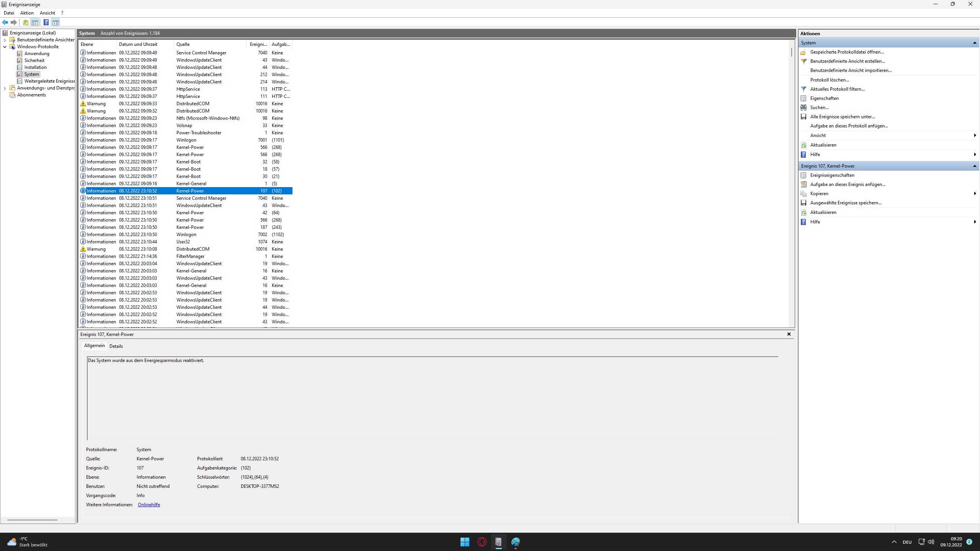The width and height of the screenshot is (980, 551).
Task: Click the save icon for Alle Ereignisse speichern unter
Action: click(x=804, y=117)
